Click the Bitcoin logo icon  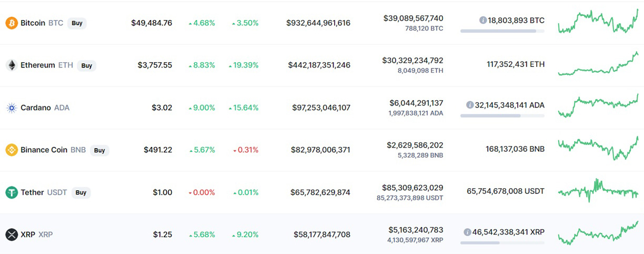coord(12,23)
